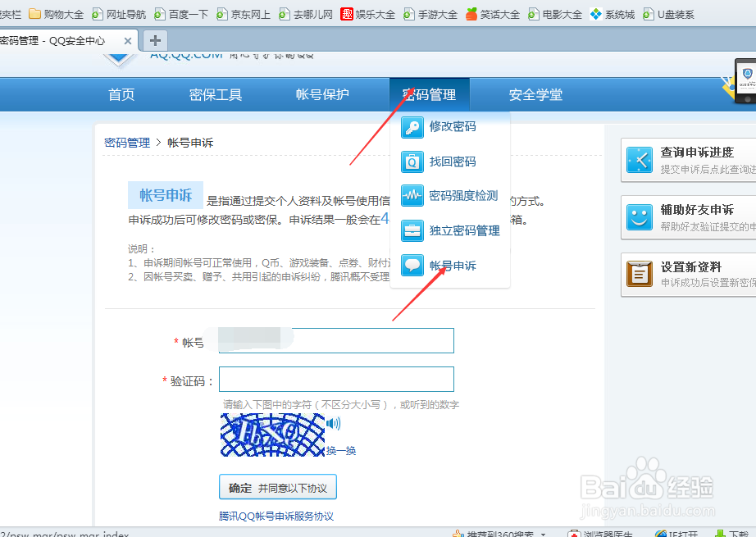Viewport: 756px width, 537px height.
Task: Click the 推荐到360搜索 status bar item
Action: coord(493,534)
